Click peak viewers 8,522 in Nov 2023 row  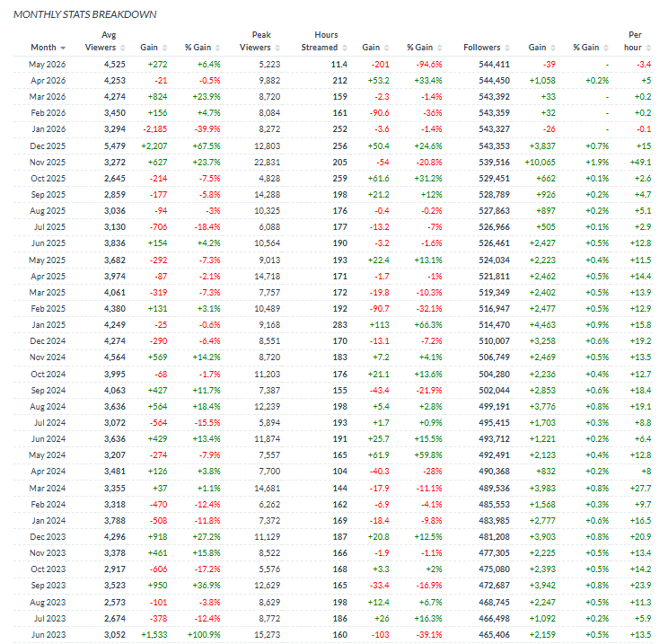pyautogui.click(x=269, y=553)
